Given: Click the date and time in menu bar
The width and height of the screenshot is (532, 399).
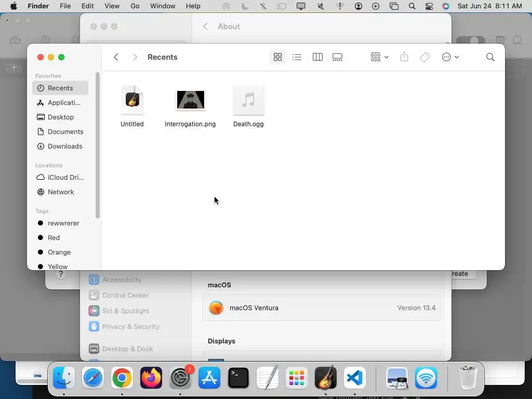Looking at the screenshot, I should (489, 6).
